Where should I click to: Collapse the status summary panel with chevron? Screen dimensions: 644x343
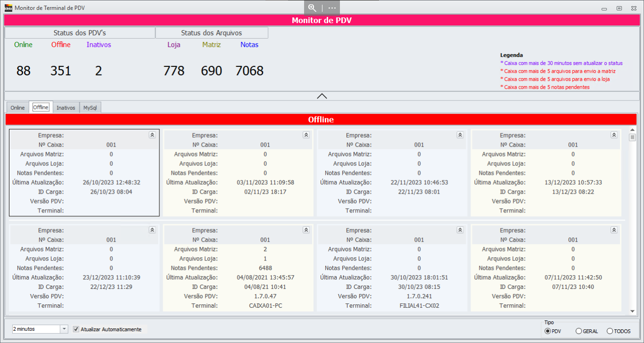322,96
